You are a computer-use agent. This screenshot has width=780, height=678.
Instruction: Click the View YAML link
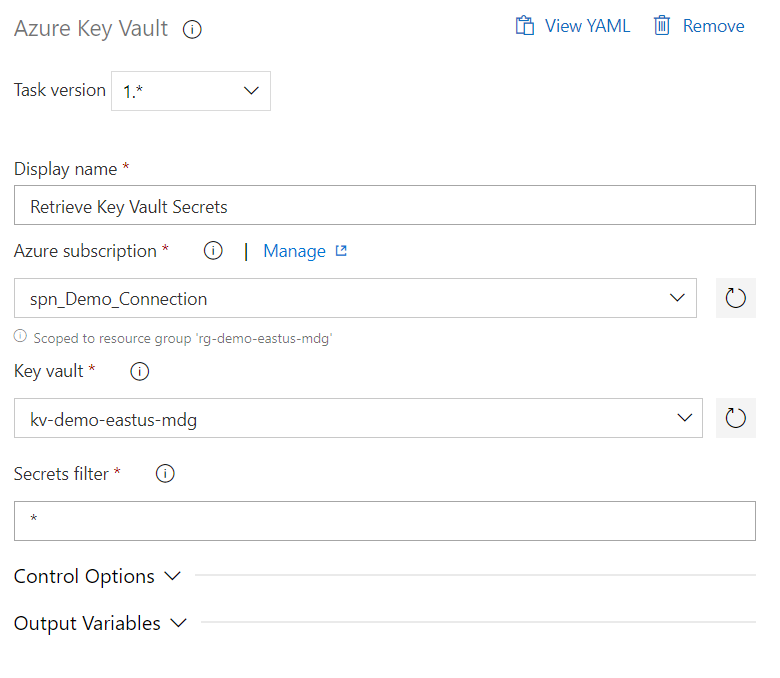pos(587,26)
